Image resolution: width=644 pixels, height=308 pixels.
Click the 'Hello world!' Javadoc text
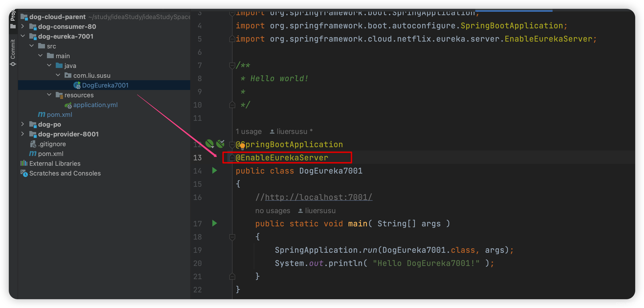tap(279, 78)
